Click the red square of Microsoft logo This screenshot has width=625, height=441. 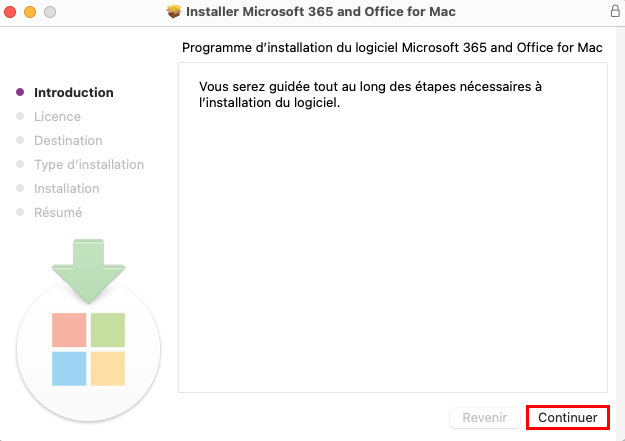tap(69, 330)
